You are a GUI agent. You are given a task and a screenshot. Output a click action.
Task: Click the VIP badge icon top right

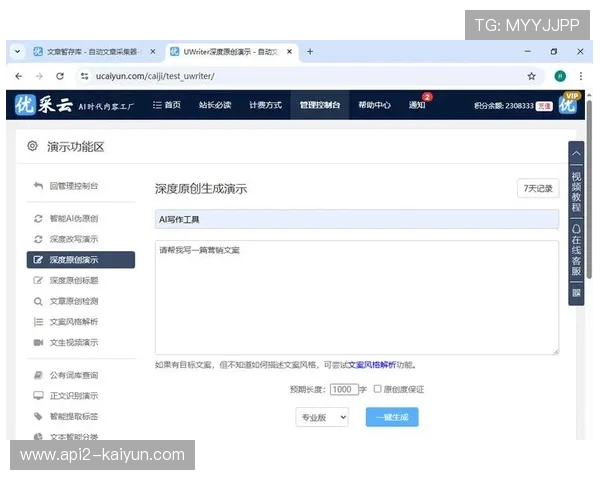click(568, 103)
